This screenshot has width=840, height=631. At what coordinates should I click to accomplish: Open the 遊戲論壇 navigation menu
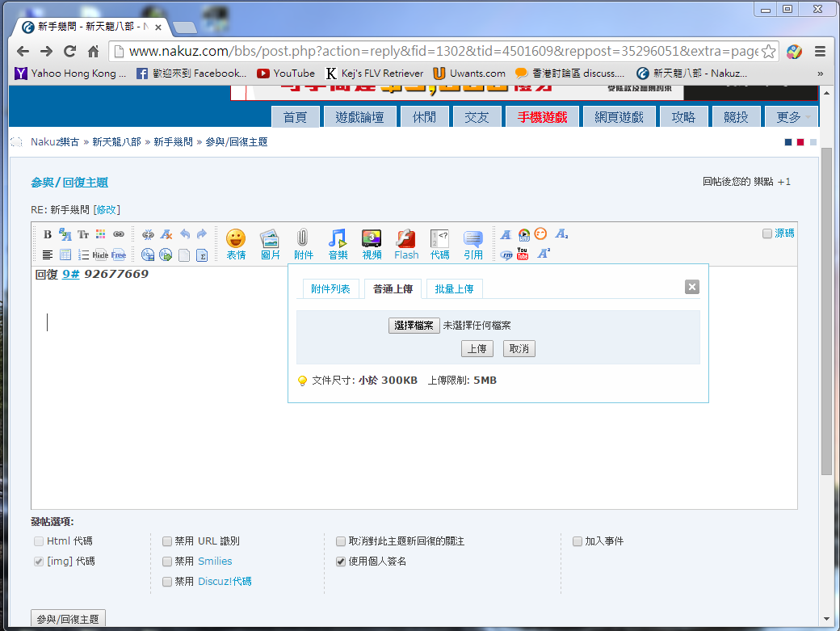click(x=359, y=117)
